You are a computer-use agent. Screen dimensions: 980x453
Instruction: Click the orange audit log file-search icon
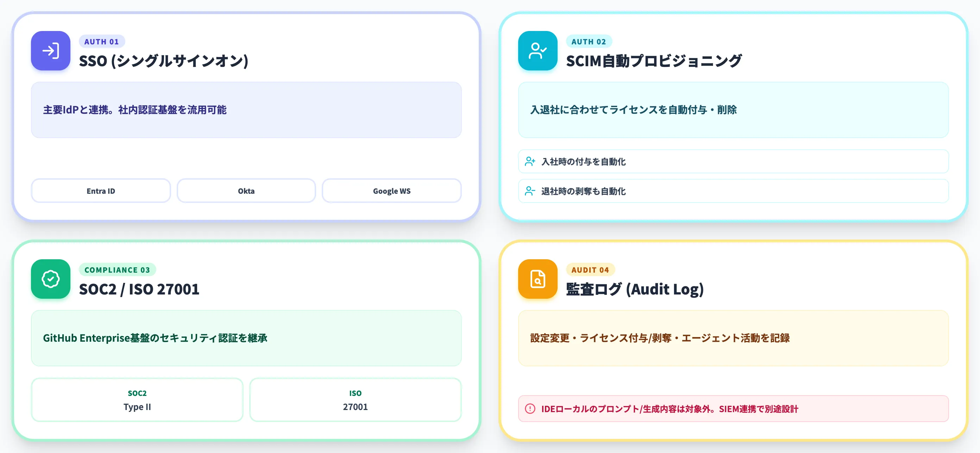[538, 279]
